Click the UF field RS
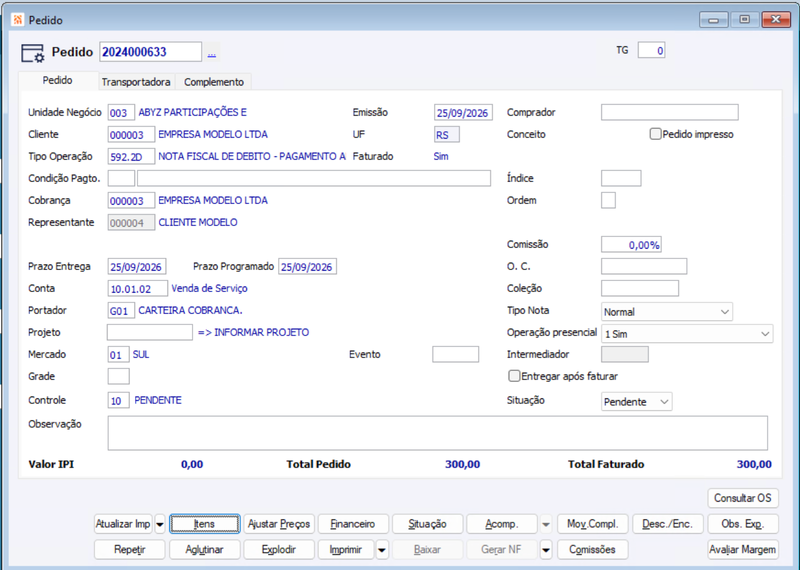Viewport: 800px width, 570px height. (447, 135)
